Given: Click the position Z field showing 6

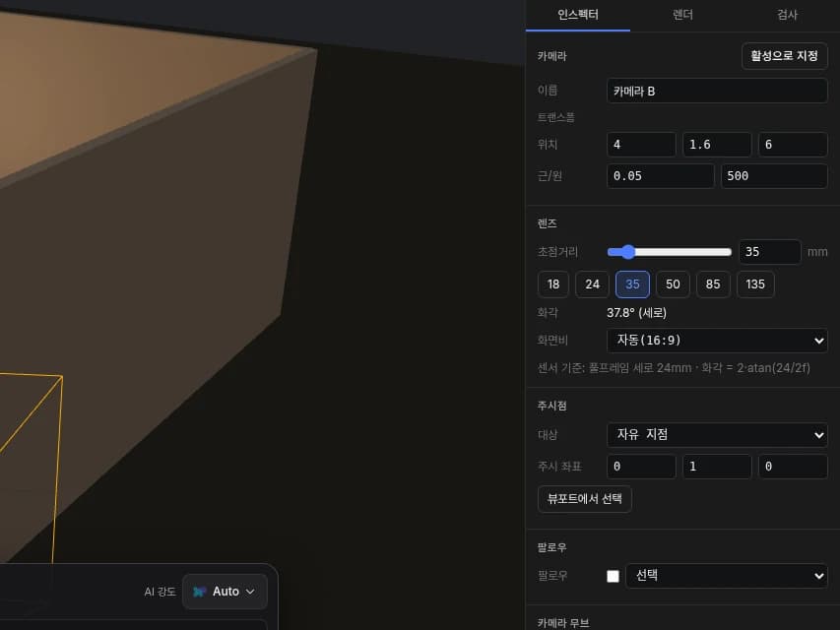Looking at the screenshot, I should click(x=793, y=145).
